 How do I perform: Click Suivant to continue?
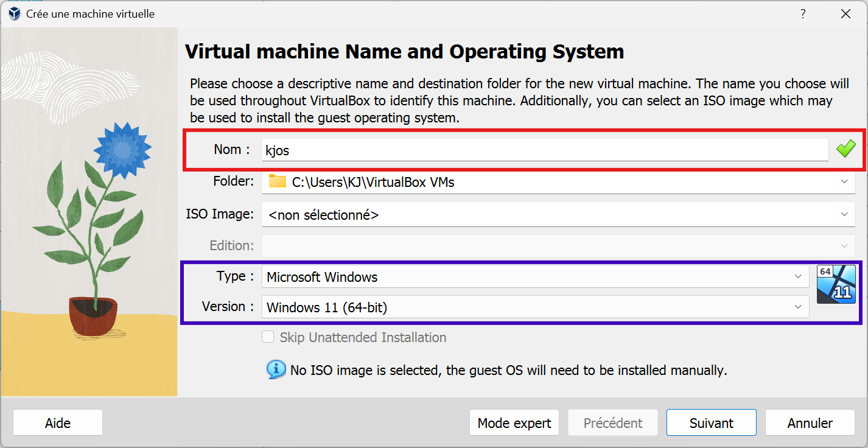712,423
